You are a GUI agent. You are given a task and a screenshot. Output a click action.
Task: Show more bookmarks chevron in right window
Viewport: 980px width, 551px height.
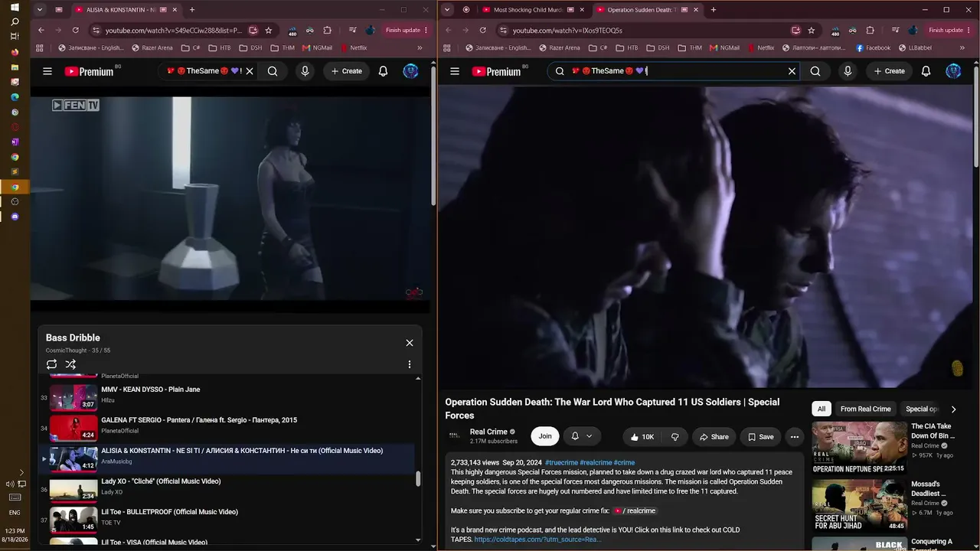pos(964,47)
